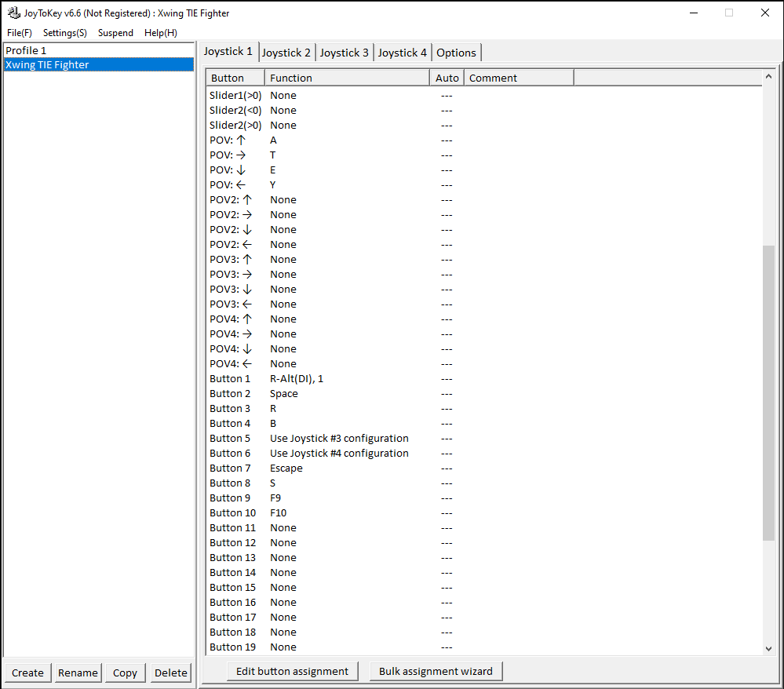784x689 pixels.
Task: Open the Help(H) menu
Action: click(161, 33)
